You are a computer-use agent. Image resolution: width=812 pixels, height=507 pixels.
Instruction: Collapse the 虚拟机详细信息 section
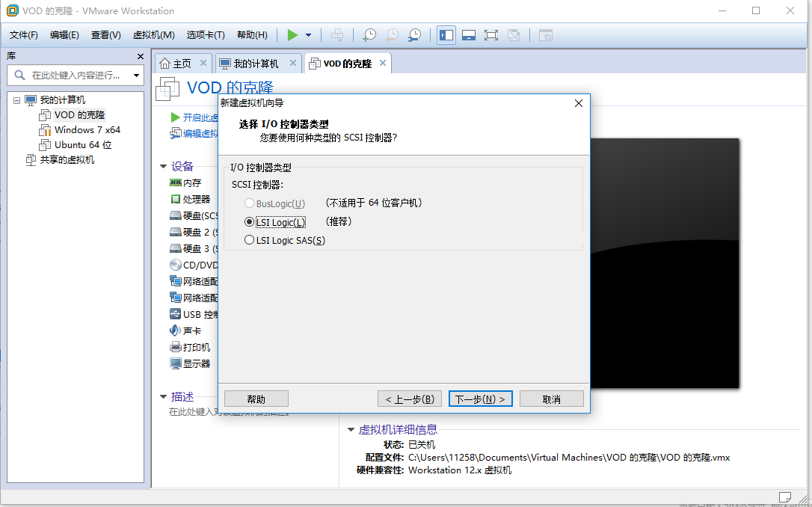pyautogui.click(x=351, y=430)
